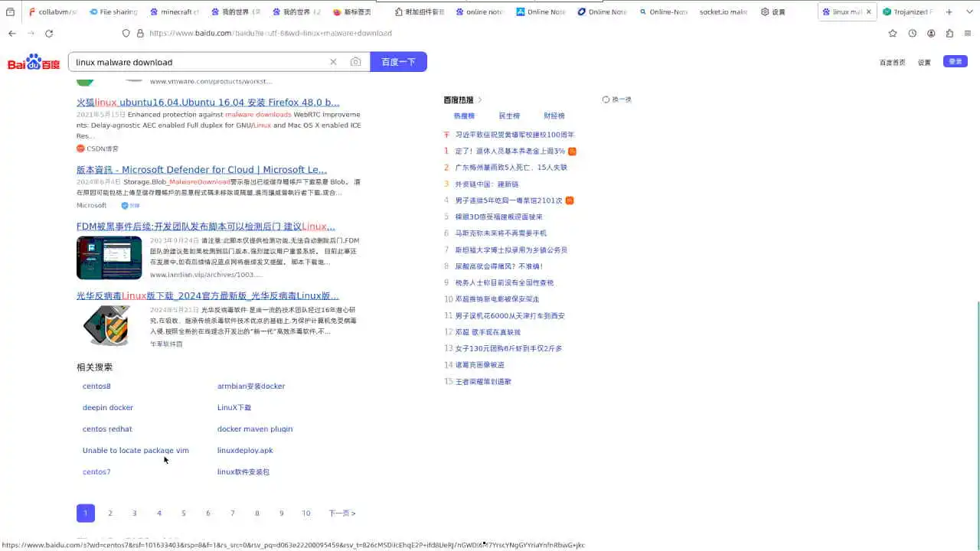
Task: Switch to the collabvm tab
Action: [52, 12]
